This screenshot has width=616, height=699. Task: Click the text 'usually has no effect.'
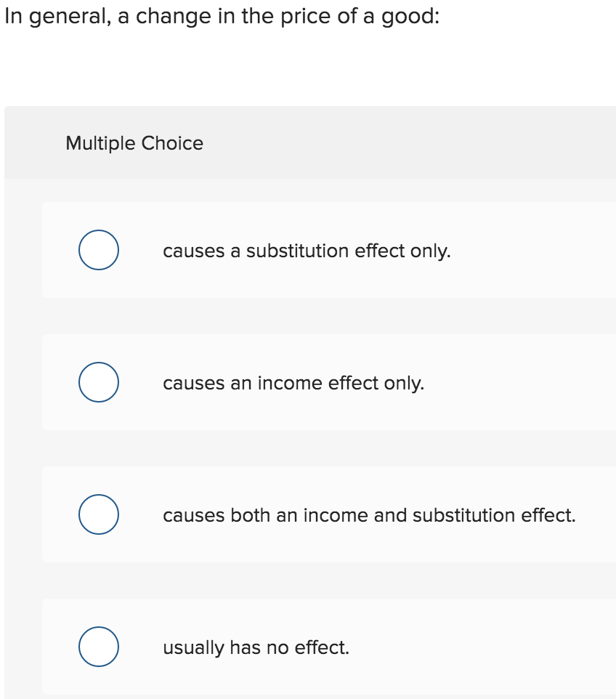pos(256,647)
